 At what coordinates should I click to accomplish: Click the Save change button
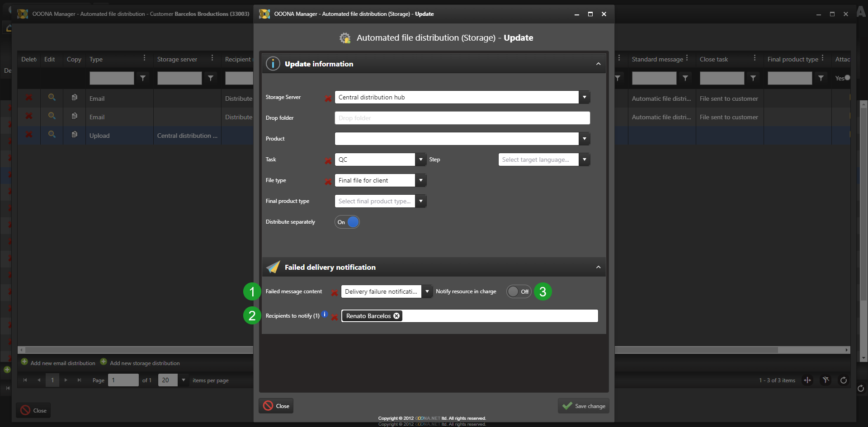[x=584, y=406]
